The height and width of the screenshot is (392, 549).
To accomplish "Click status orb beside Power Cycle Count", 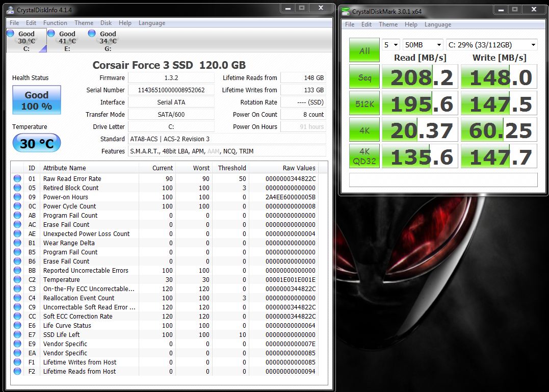I will click(x=17, y=206).
